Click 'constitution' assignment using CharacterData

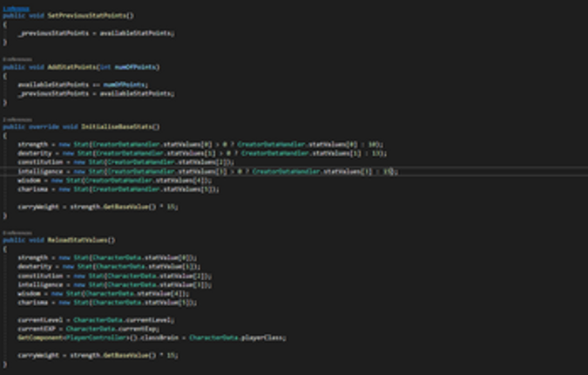(x=115, y=276)
